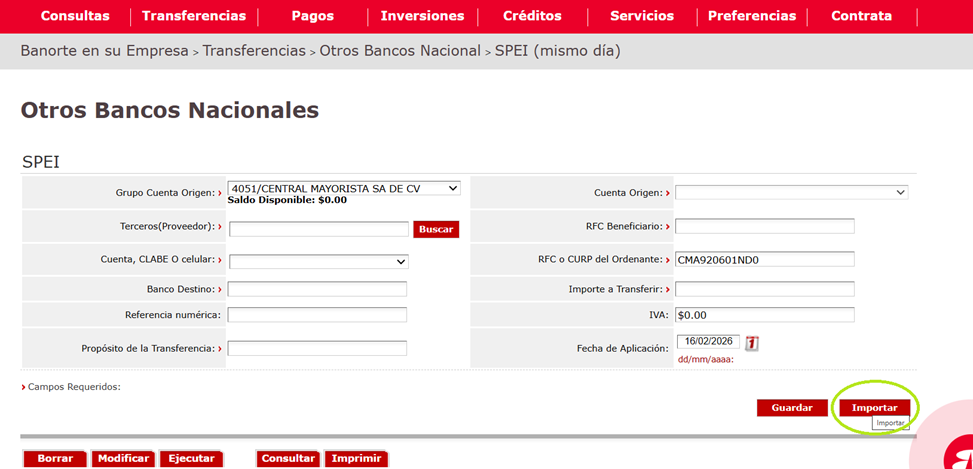Open the Transferencias menu
Viewport: 973px width, 469px height.
pos(194,16)
